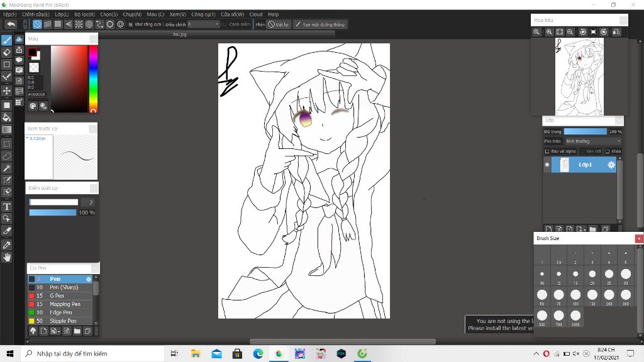Enable grid snap guide

[x=58, y=25]
